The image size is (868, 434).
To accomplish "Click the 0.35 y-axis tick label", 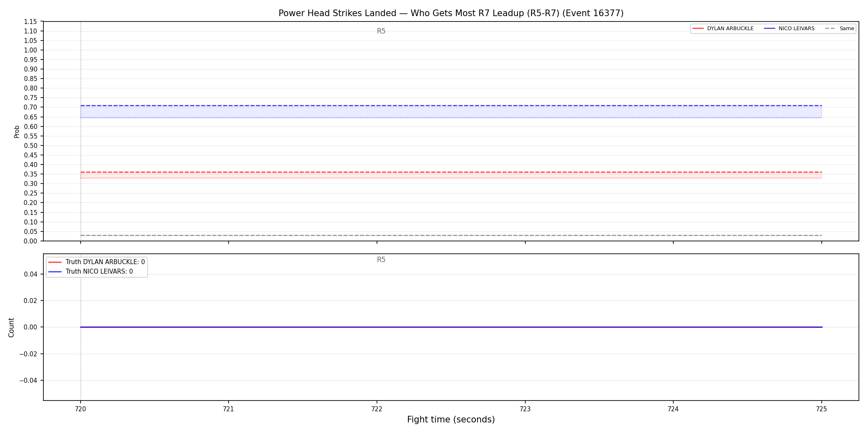I will (31, 174).
